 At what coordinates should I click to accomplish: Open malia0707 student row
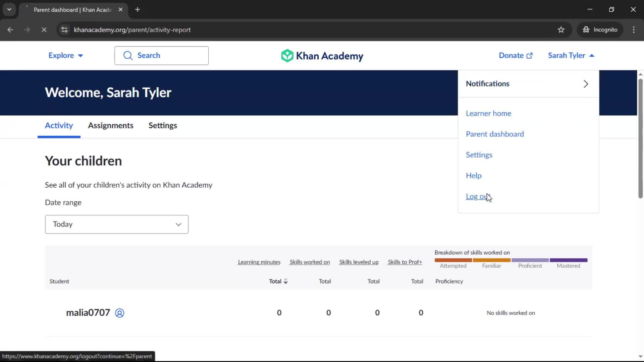(x=319, y=313)
